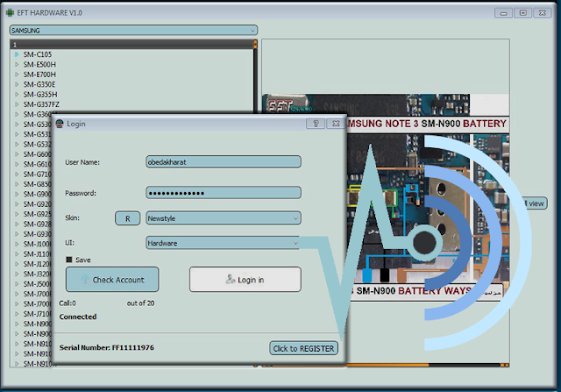Minimize the EFT HARDWARE window
The width and height of the screenshot is (561, 392).
point(504,13)
